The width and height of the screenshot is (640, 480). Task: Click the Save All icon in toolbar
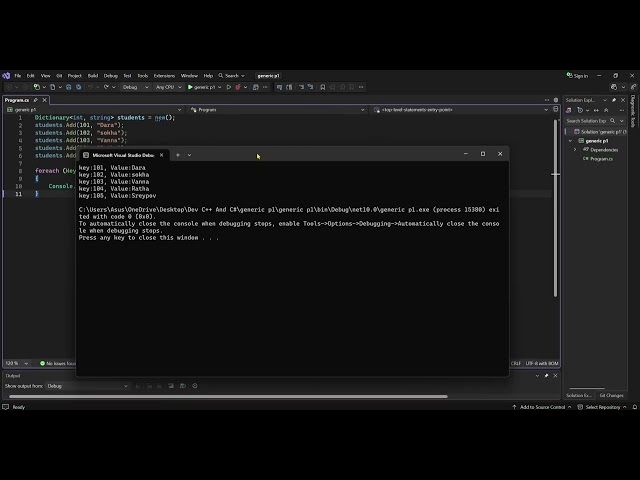pyautogui.click(x=78, y=87)
